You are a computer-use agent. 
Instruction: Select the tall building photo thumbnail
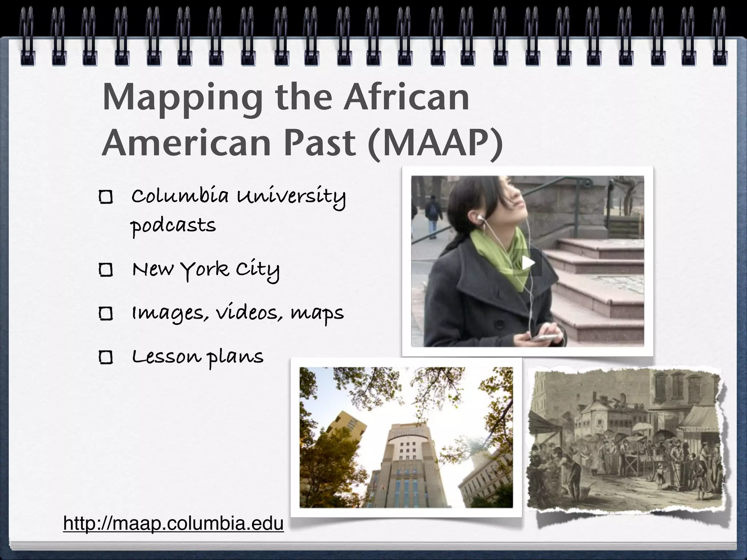[406, 437]
